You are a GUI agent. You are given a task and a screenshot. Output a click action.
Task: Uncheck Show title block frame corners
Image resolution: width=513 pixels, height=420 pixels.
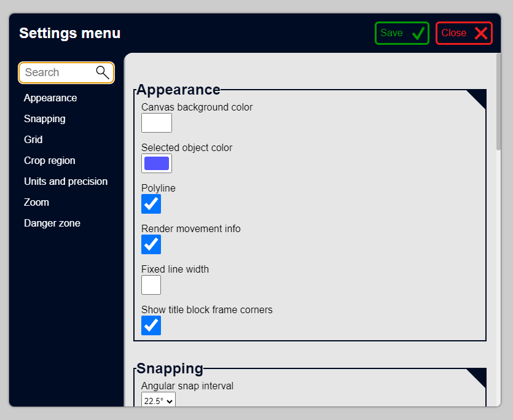coord(151,325)
